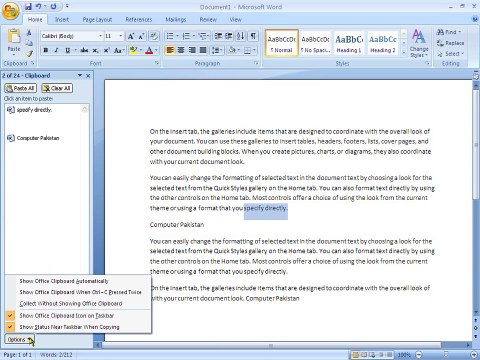This screenshot has width=480, height=360.
Task: Apply the red font color
Action: coord(149,50)
